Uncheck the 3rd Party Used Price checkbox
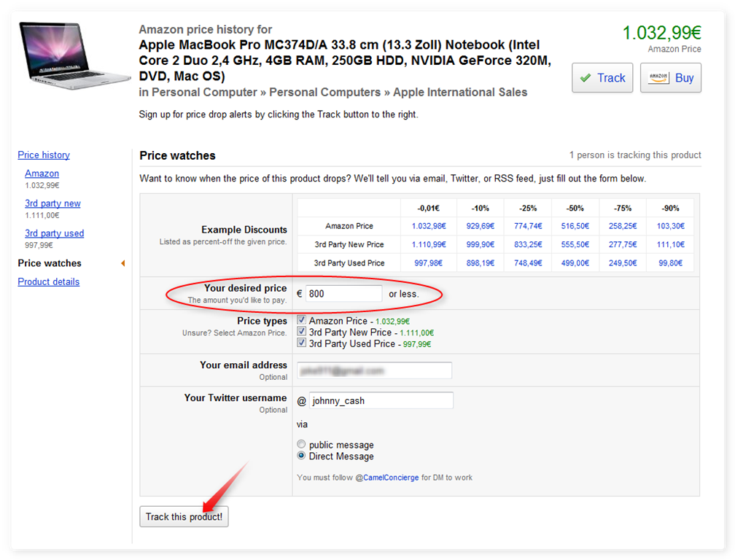 click(301, 343)
